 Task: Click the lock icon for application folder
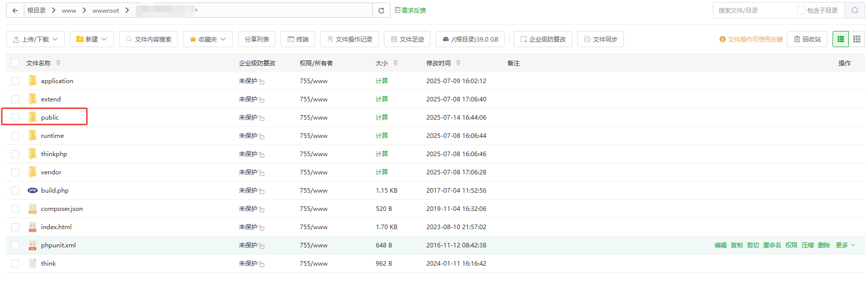(262, 82)
